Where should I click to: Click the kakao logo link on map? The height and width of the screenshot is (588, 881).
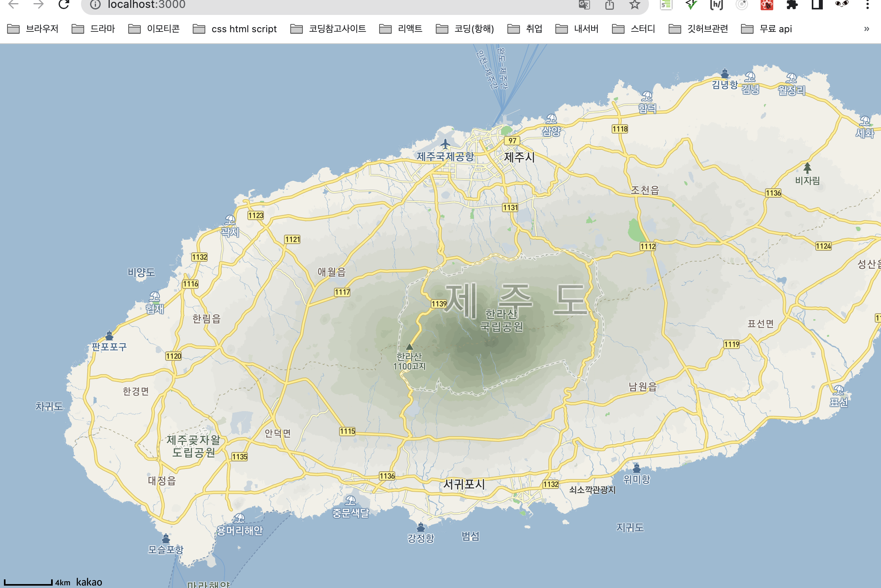tap(89, 582)
